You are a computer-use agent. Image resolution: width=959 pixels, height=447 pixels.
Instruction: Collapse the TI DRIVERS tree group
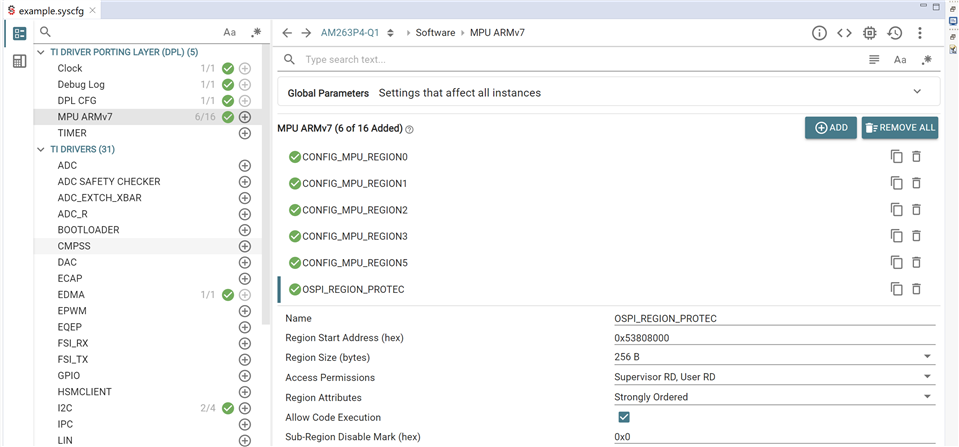pyautogui.click(x=41, y=150)
